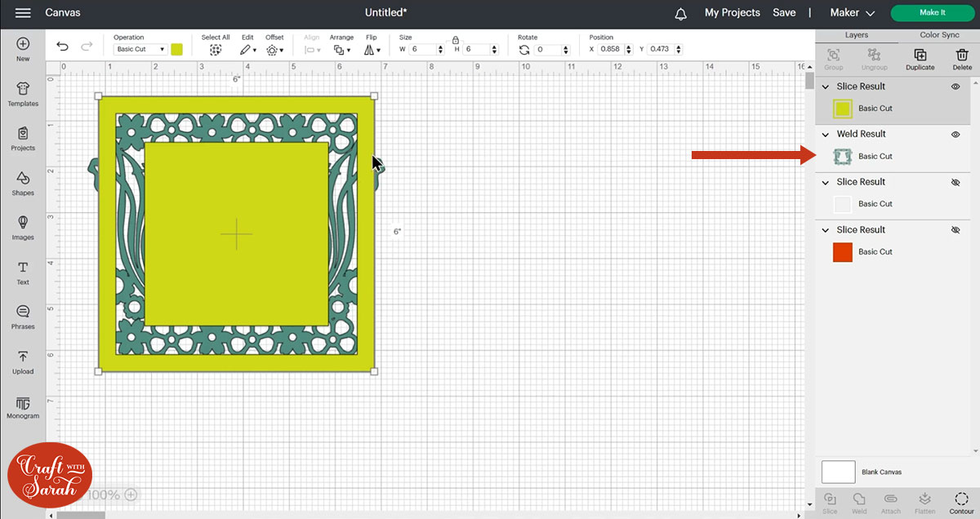The height and width of the screenshot is (519, 980).
Task: Duplicate the selected layer
Action: 920,59
